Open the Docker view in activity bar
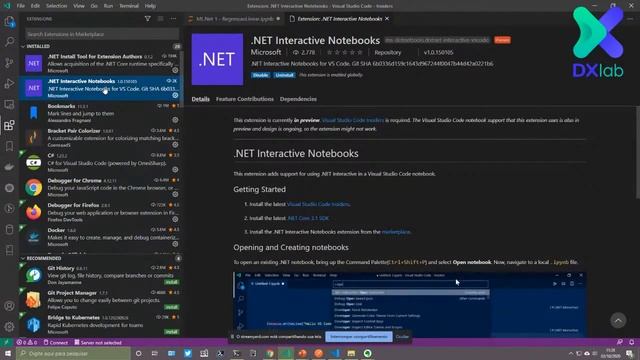640x360 pixels. 9,167
